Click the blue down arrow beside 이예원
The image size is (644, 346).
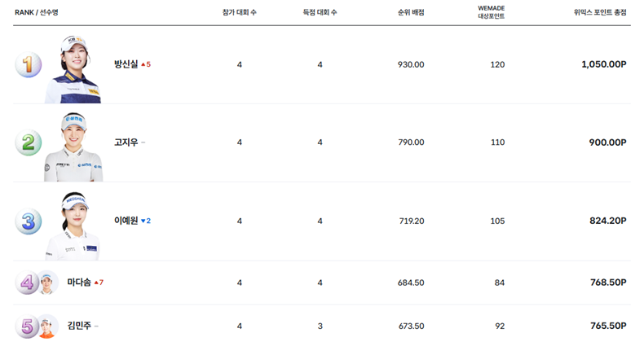(143, 221)
